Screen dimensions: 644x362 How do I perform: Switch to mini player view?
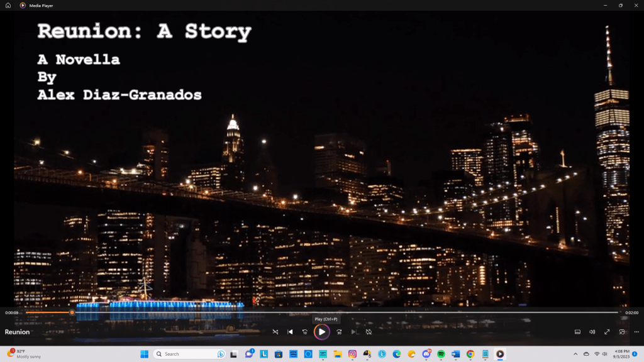click(622, 332)
